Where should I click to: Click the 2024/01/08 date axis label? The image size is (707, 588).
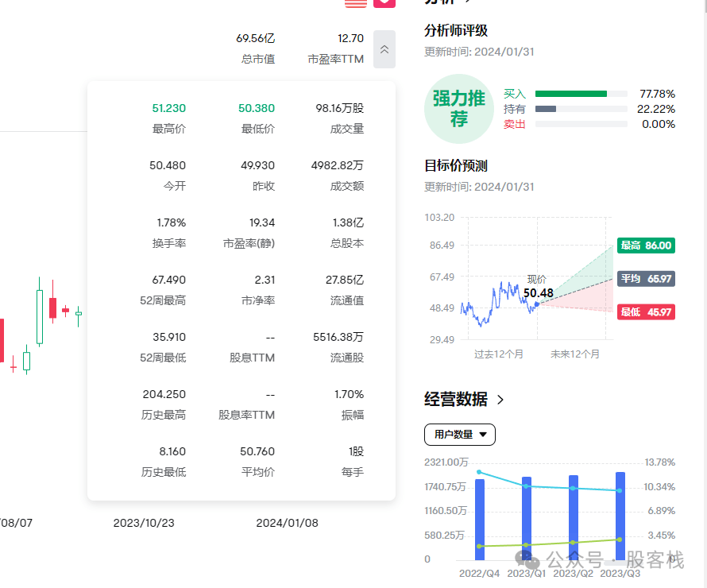[288, 523]
